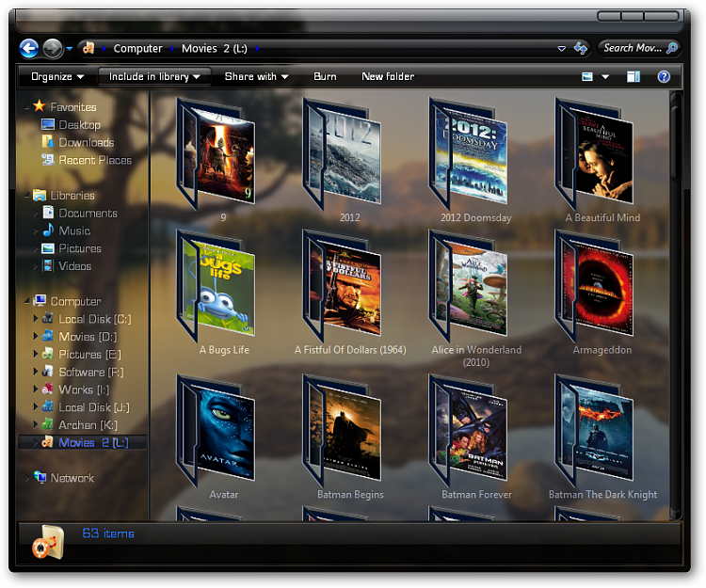Screen dimensions: 706x588
Task: Expand the Movies (D:) tree node
Action: 36,336
